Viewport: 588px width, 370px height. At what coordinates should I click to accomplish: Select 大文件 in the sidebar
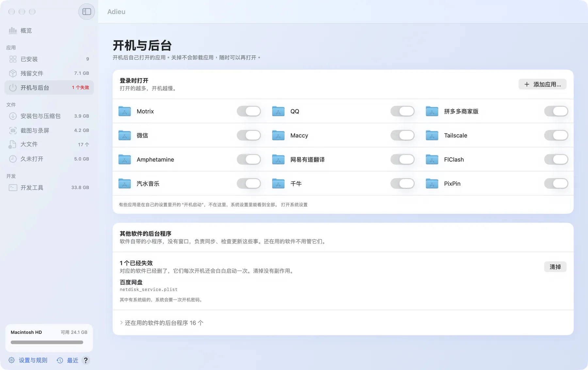pyautogui.click(x=49, y=145)
